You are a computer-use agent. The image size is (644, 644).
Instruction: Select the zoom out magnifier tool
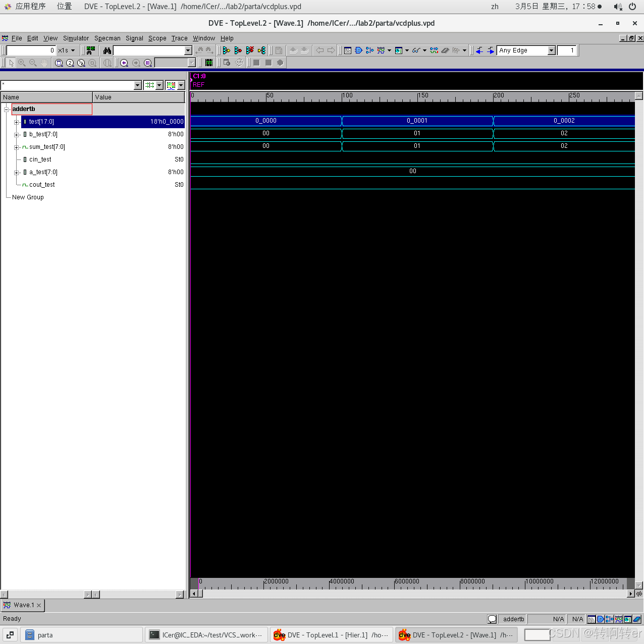pyautogui.click(x=32, y=63)
